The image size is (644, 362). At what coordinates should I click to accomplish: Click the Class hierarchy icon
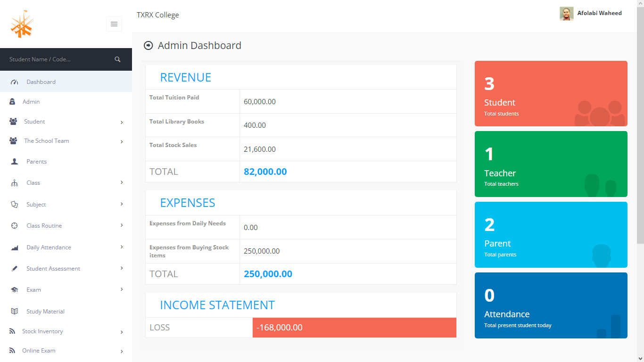point(14,183)
